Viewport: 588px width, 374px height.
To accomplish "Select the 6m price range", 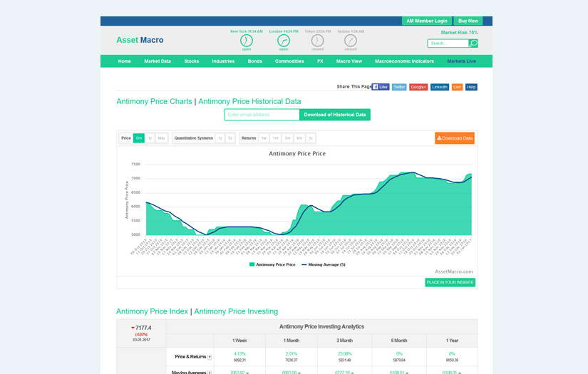I will [x=139, y=138].
